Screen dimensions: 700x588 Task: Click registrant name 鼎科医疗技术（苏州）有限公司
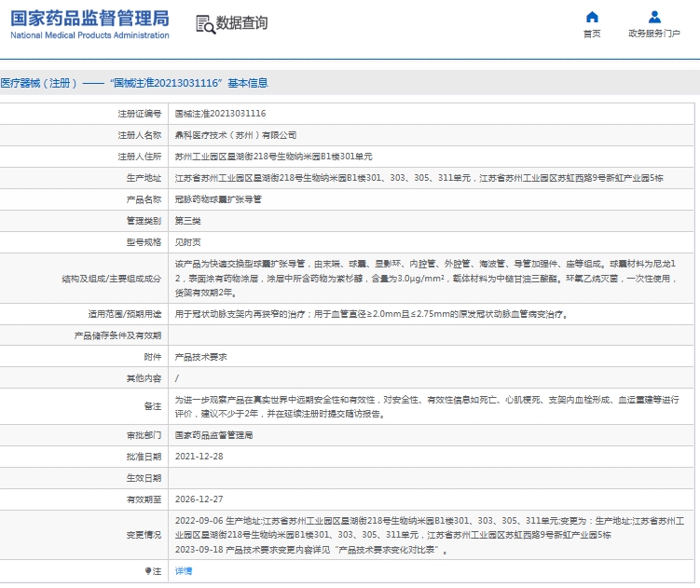[x=236, y=135]
